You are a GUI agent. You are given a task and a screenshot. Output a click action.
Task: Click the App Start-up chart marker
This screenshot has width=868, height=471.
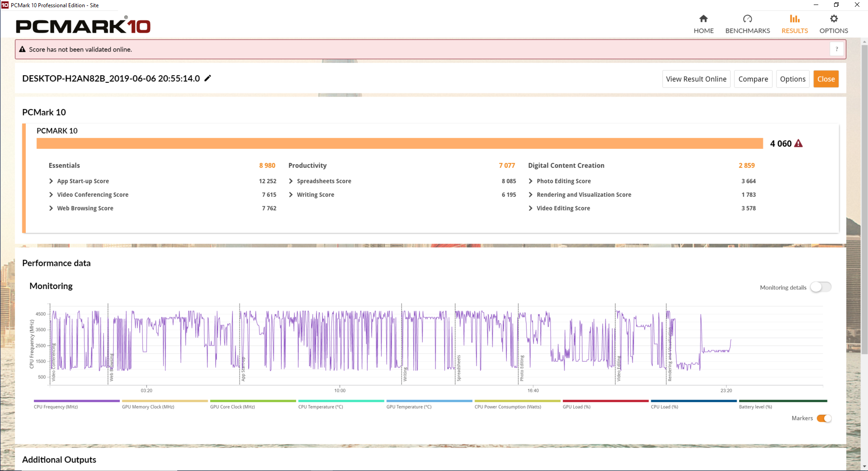tap(243, 369)
